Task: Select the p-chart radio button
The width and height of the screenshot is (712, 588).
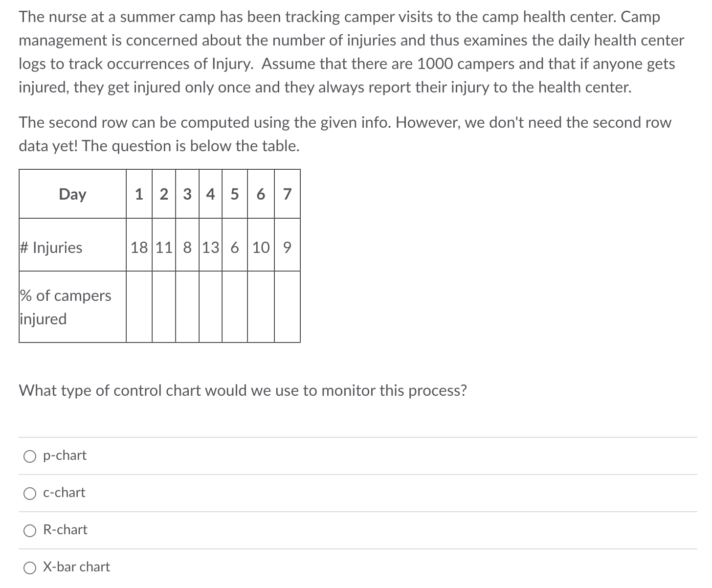Action: point(30,456)
